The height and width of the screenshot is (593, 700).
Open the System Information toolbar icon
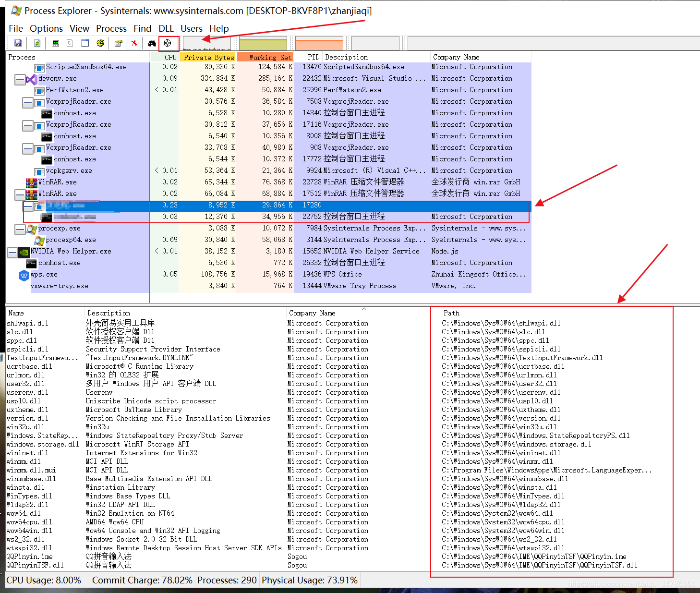pos(56,43)
